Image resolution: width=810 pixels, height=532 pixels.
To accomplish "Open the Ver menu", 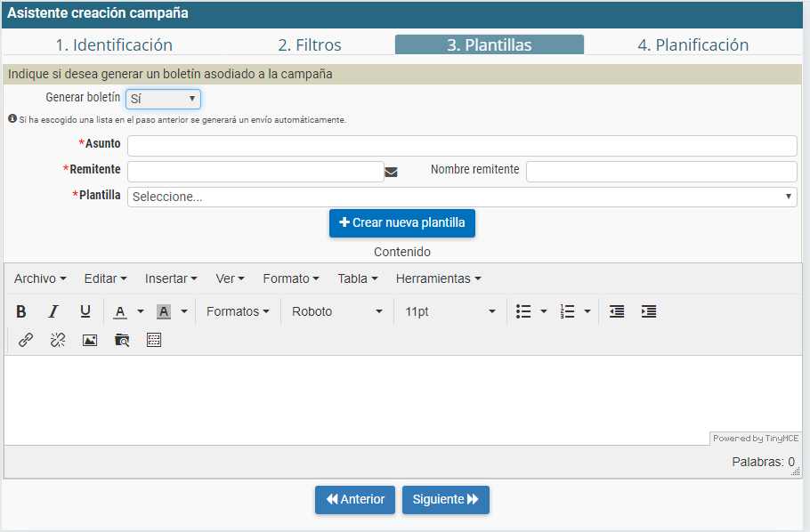I will 230,279.
